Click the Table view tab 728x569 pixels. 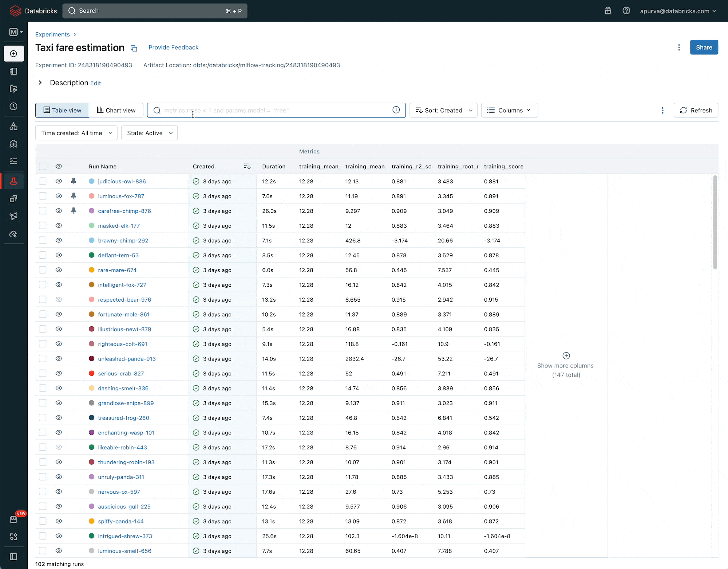tap(62, 110)
